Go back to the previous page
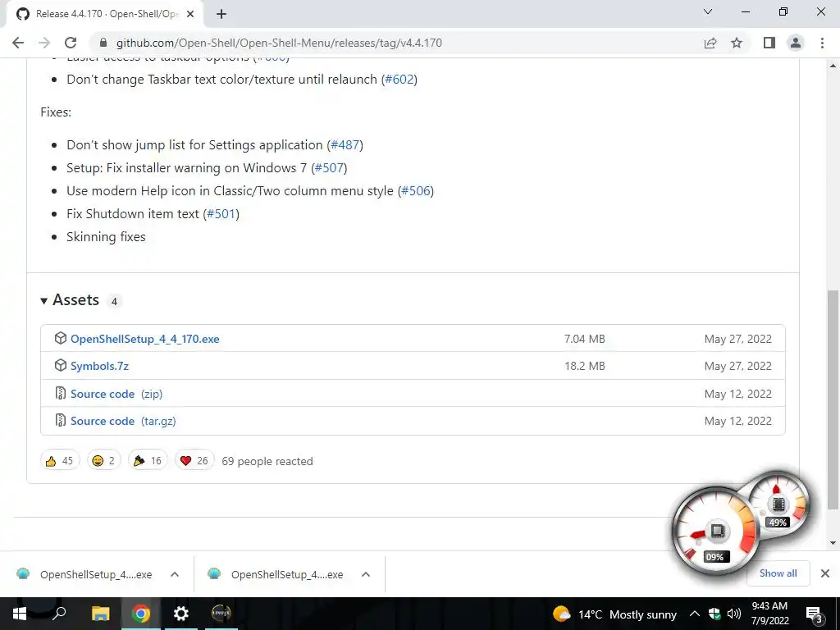840x630 pixels. point(18,43)
